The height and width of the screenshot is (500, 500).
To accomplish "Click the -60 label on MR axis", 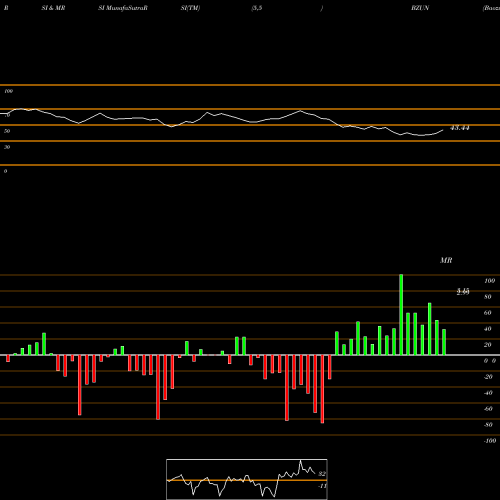I will pos(488,409).
